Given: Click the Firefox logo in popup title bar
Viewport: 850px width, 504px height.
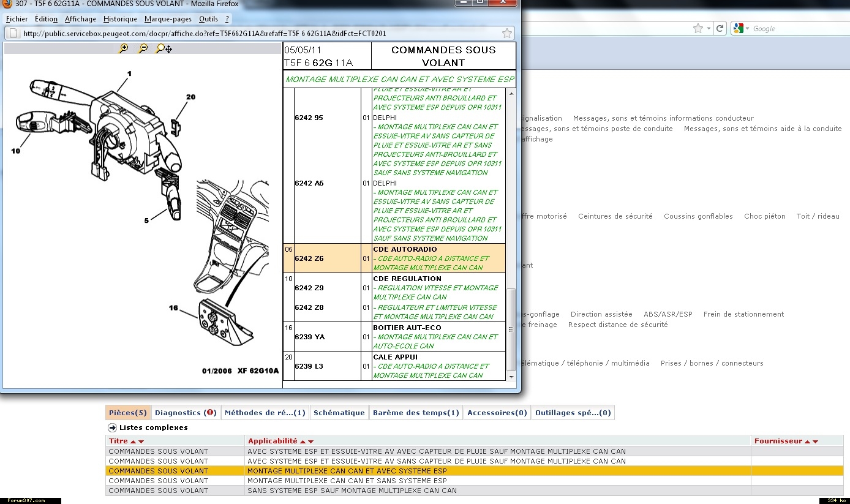Looking at the screenshot, I should click(7, 4).
